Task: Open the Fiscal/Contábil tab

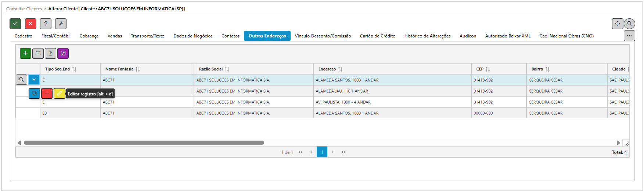Action: tap(56, 36)
